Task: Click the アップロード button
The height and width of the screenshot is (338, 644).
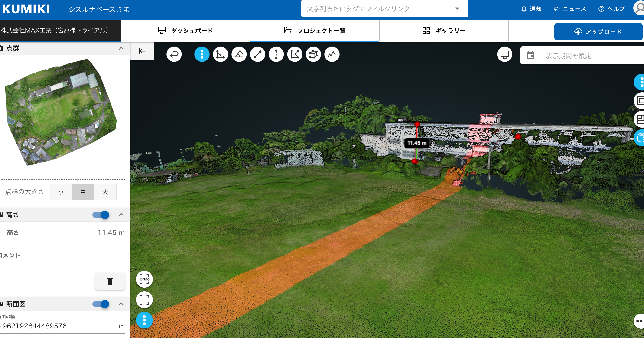Action: (x=598, y=32)
